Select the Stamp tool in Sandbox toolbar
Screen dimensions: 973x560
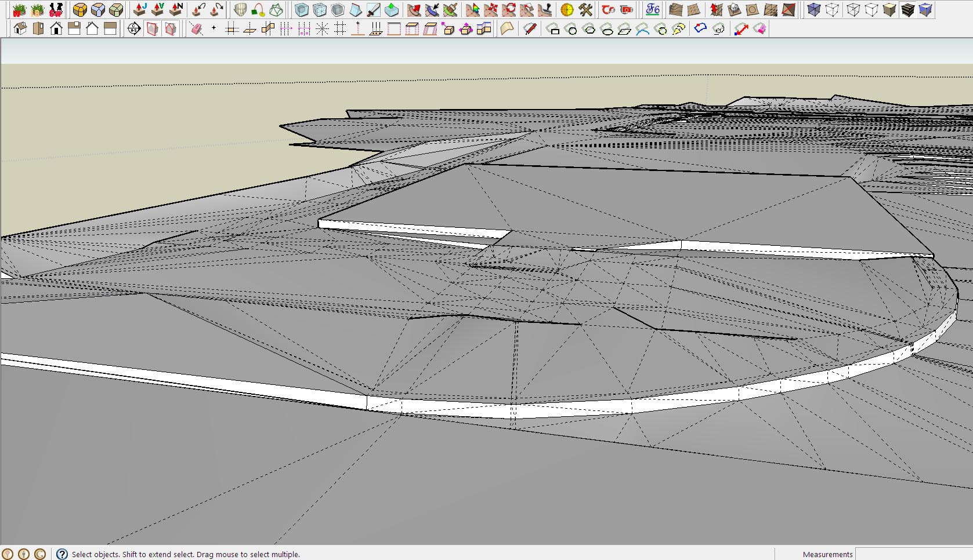pyautogui.click(x=734, y=10)
